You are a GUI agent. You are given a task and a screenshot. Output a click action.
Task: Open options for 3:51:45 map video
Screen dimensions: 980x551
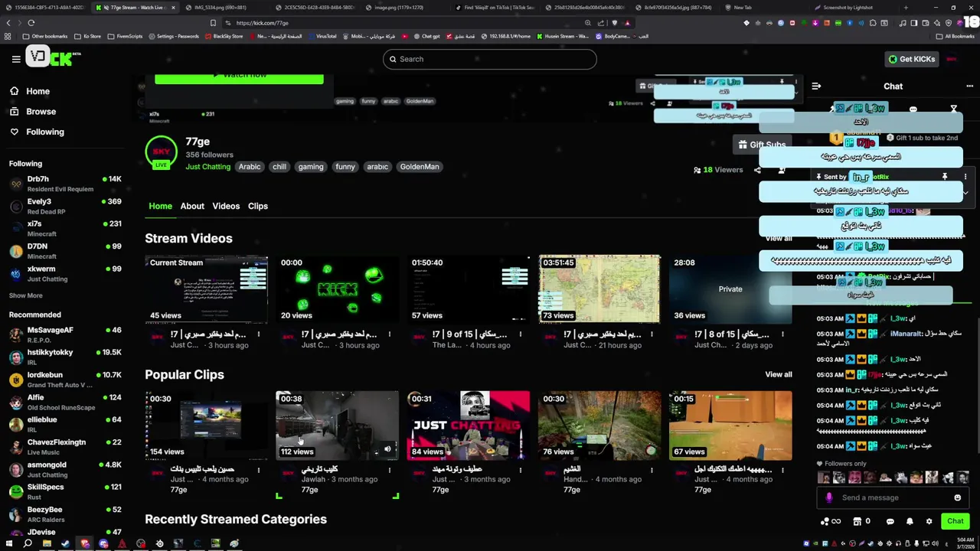[x=652, y=334]
